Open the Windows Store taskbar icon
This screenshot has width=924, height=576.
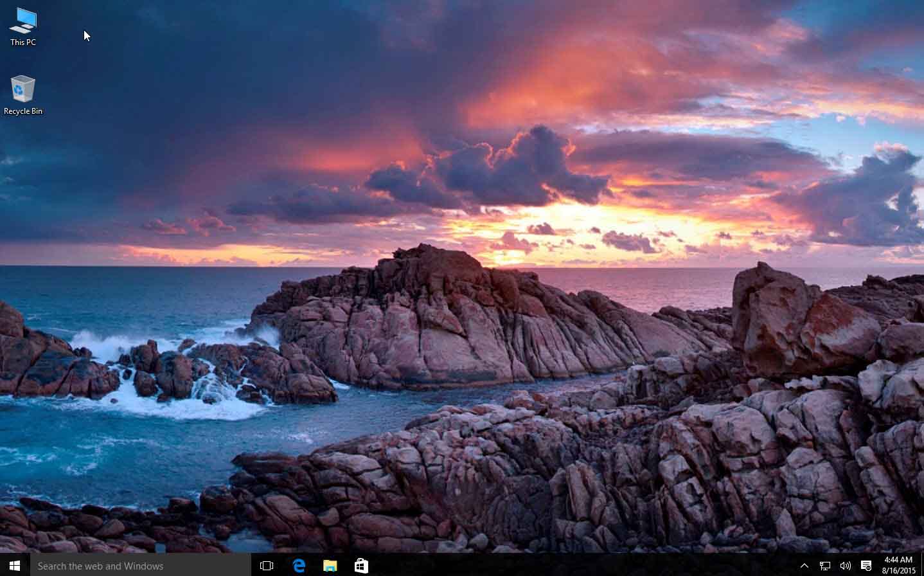(361, 566)
